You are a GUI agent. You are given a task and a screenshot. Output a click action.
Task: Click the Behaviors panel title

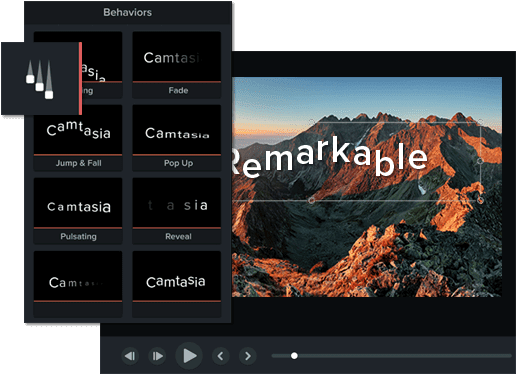pyautogui.click(x=128, y=12)
